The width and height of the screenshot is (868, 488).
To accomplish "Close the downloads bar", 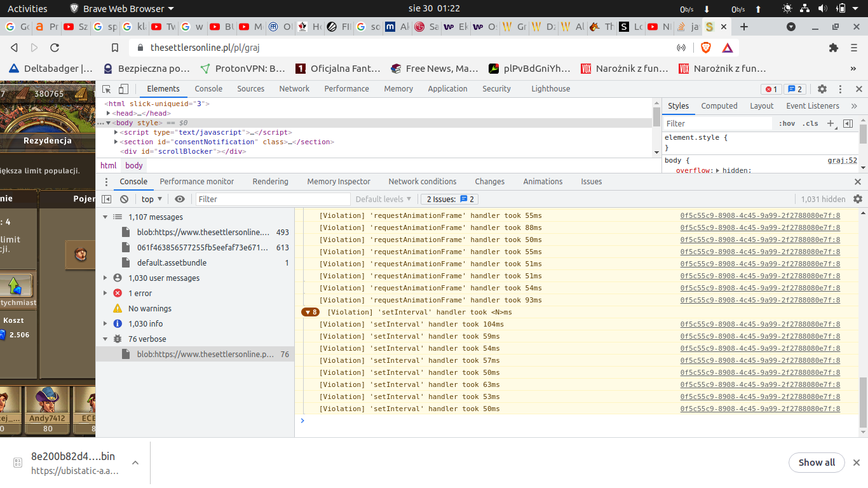I will 857,463.
